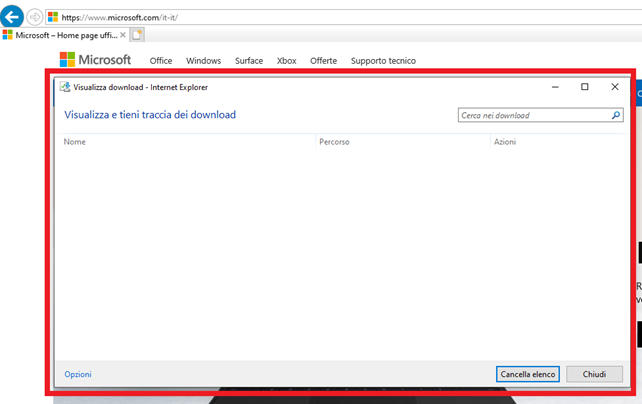This screenshot has height=404, width=642.
Task: Select the Microsoft Home page tab
Action: 66,35
